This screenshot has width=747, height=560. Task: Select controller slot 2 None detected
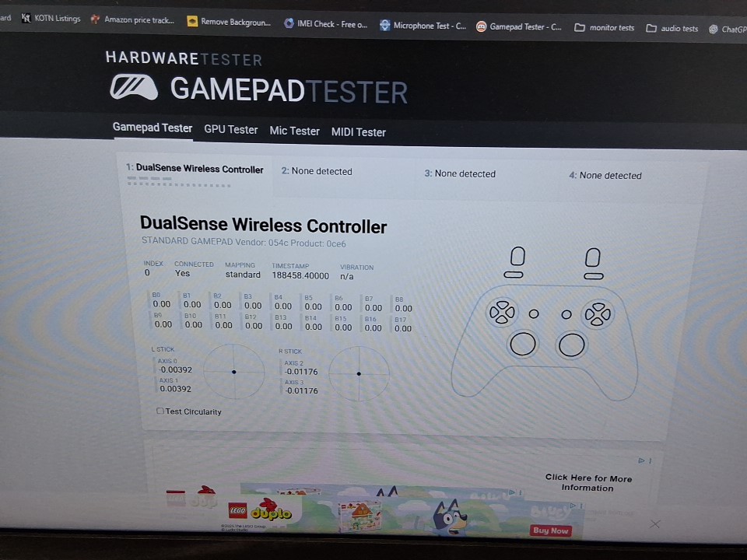pyautogui.click(x=317, y=171)
